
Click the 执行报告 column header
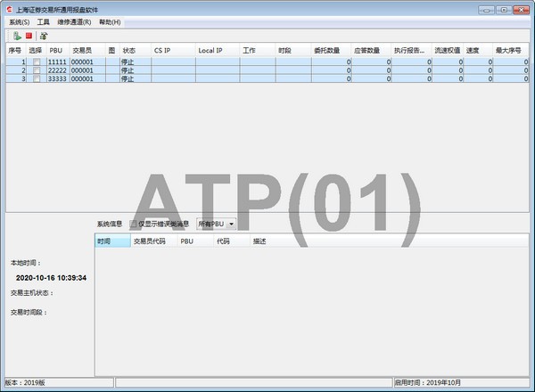[x=411, y=51]
